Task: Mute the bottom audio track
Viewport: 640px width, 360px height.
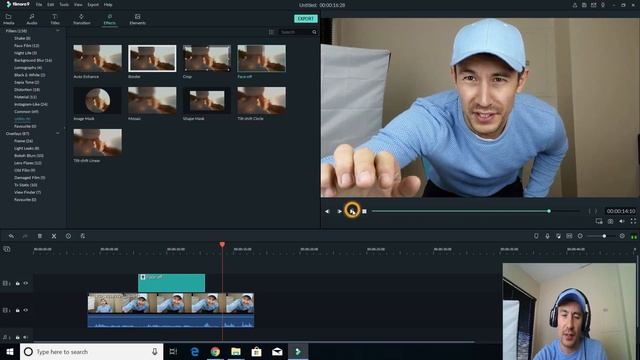Action: point(26,337)
